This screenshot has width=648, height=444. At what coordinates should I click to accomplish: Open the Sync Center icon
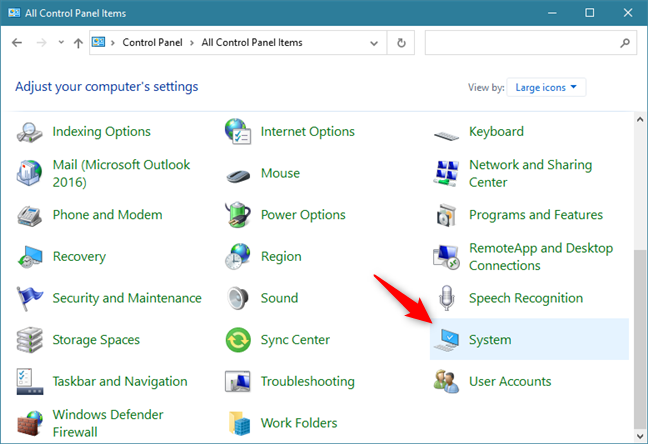tap(238, 340)
